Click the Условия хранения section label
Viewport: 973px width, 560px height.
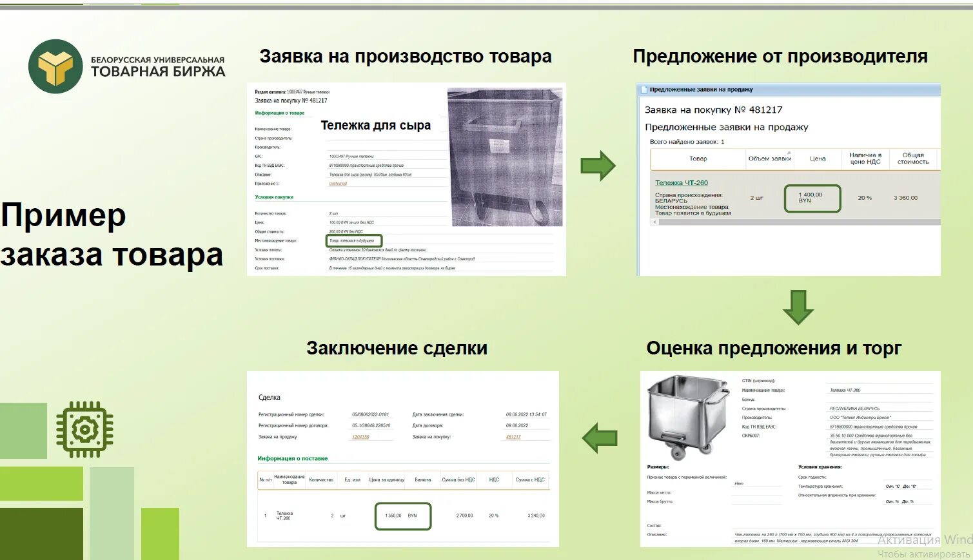tap(820, 467)
